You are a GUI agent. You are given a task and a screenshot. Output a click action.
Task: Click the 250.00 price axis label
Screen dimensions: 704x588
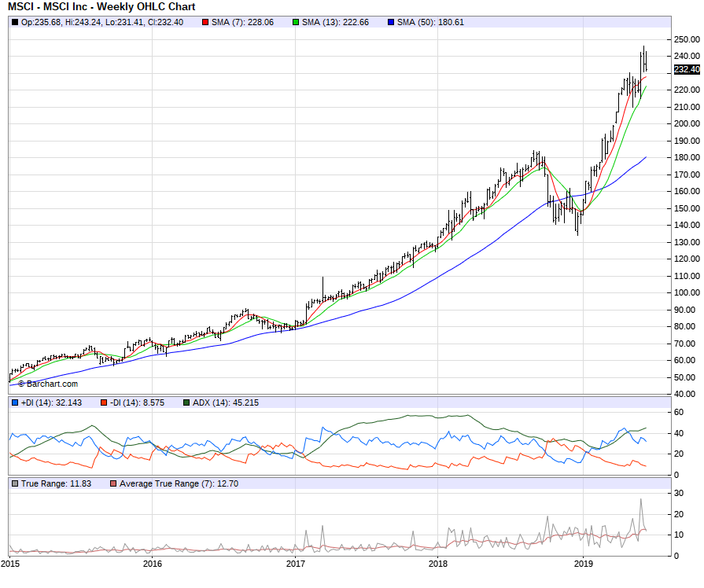pos(687,39)
